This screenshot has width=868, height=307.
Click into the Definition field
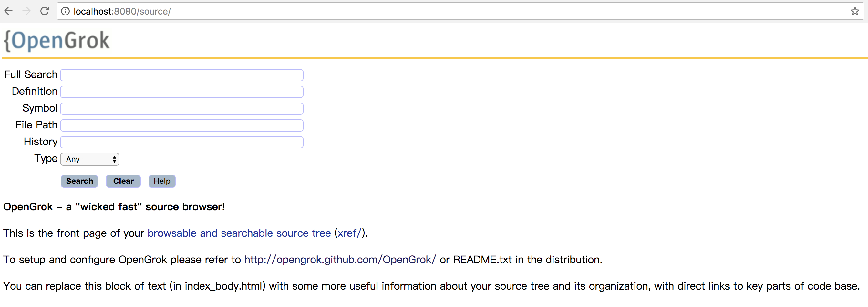pos(181,92)
